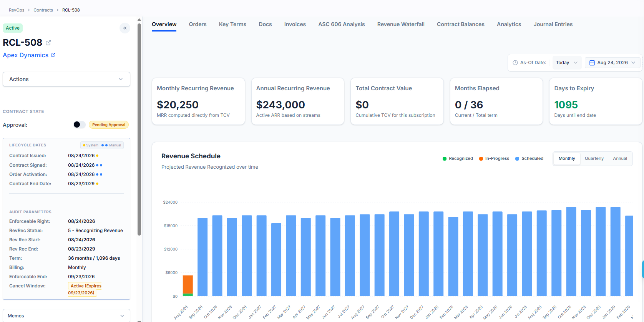The height and width of the screenshot is (322, 644).
Task: Click the Months Elapsed card
Action: click(496, 101)
